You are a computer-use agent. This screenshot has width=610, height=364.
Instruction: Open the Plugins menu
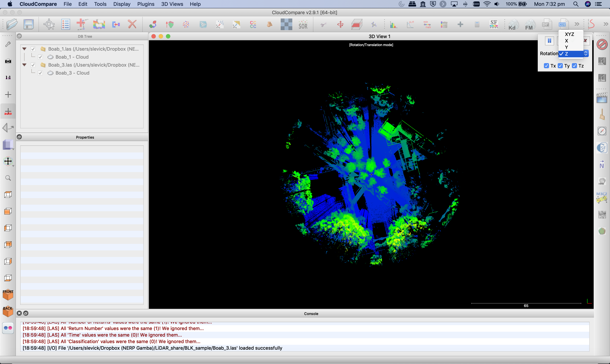pyautogui.click(x=146, y=4)
